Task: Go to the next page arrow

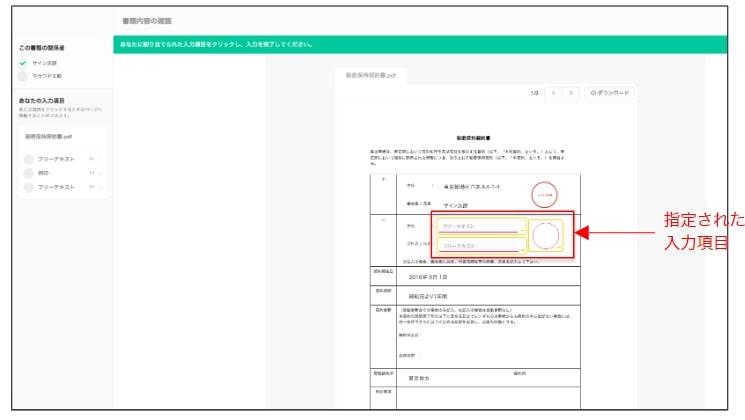Action: (570, 93)
